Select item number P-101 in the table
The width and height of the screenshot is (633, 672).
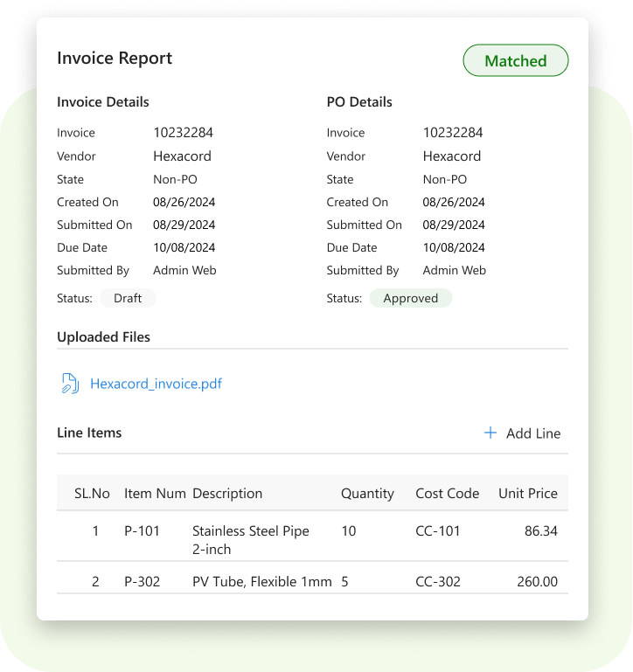(x=142, y=531)
